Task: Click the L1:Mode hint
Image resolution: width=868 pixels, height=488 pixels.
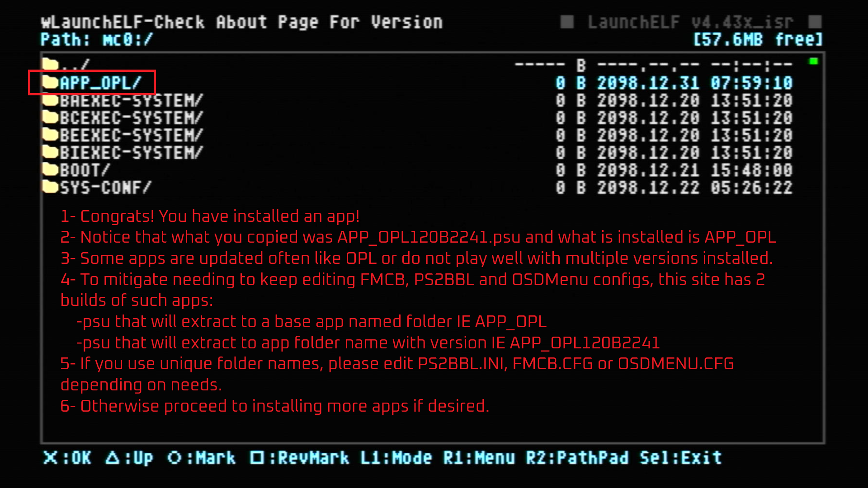Action: tap(396, 458)
